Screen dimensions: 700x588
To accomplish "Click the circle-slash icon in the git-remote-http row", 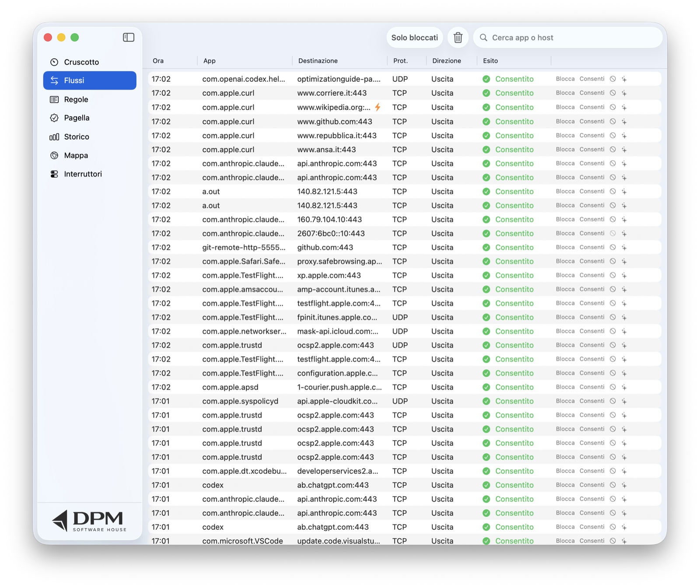I will pyautogui.click(x=613, y=248).
